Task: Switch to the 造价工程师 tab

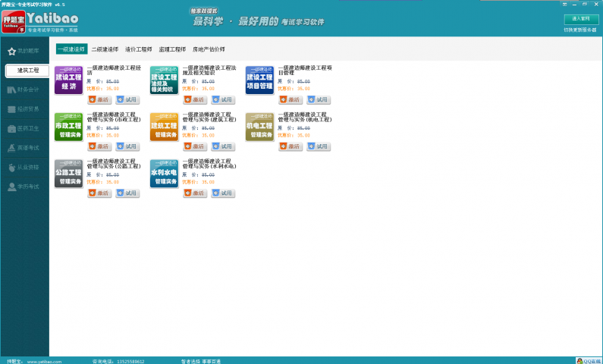Action: (139, 49)
